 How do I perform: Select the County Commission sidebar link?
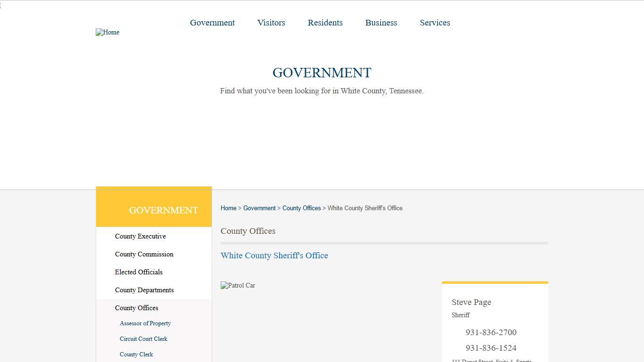pyautogui.click(x=144, y=254)
